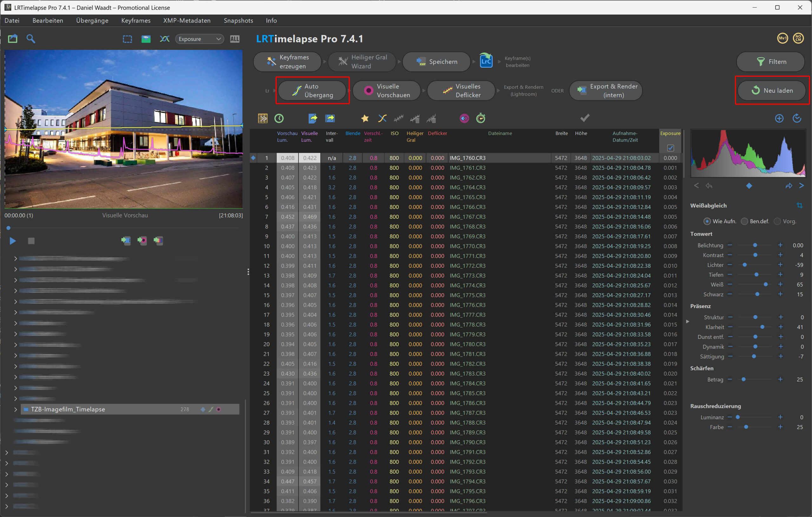Image resolution: width=812 pixels, height=517 pixels.
Task: Click the magnifier search icon
Action: [31, 39]
